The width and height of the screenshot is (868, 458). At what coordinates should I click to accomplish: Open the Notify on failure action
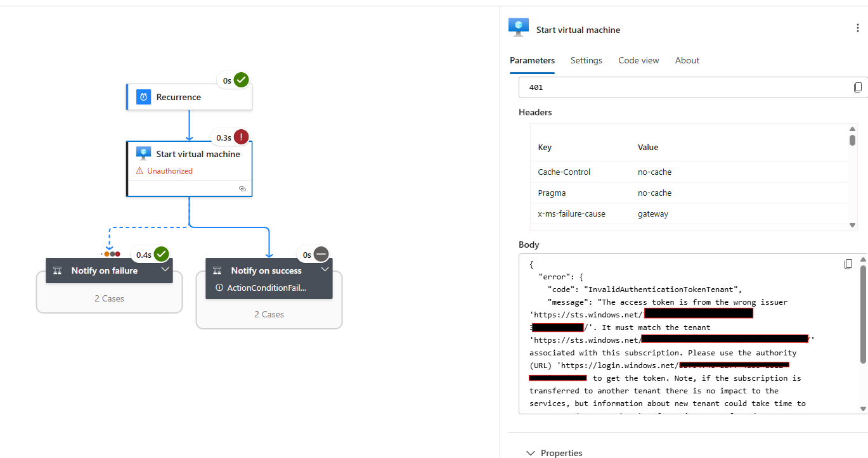pos(109,270)
